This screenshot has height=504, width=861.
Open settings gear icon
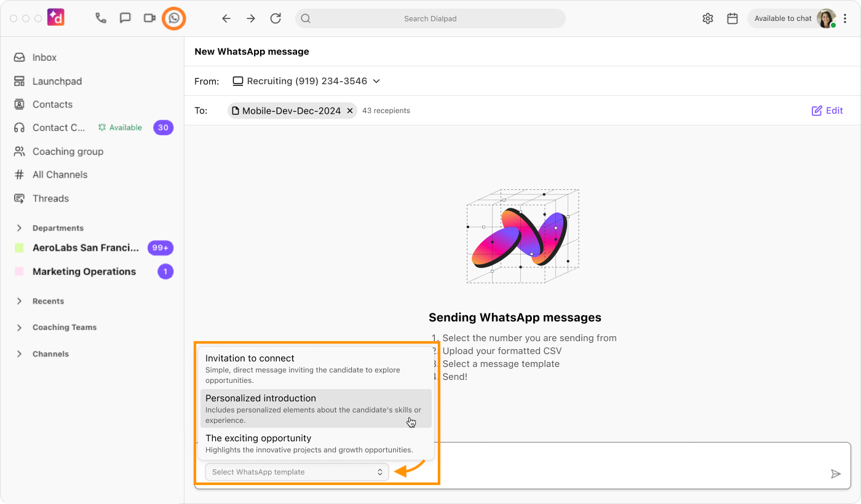708,18
